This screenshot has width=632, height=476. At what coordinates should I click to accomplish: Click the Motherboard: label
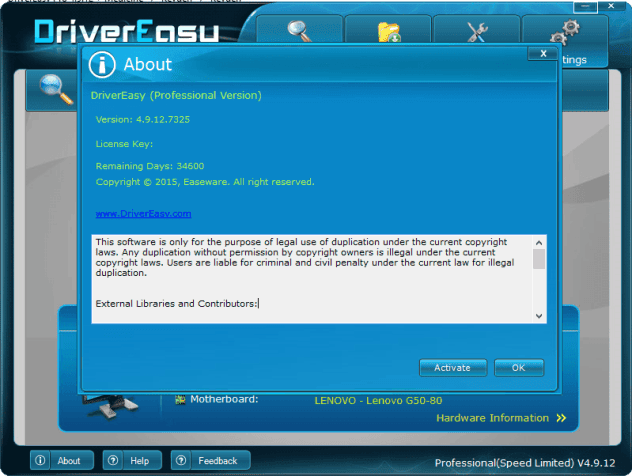(224, 399)
